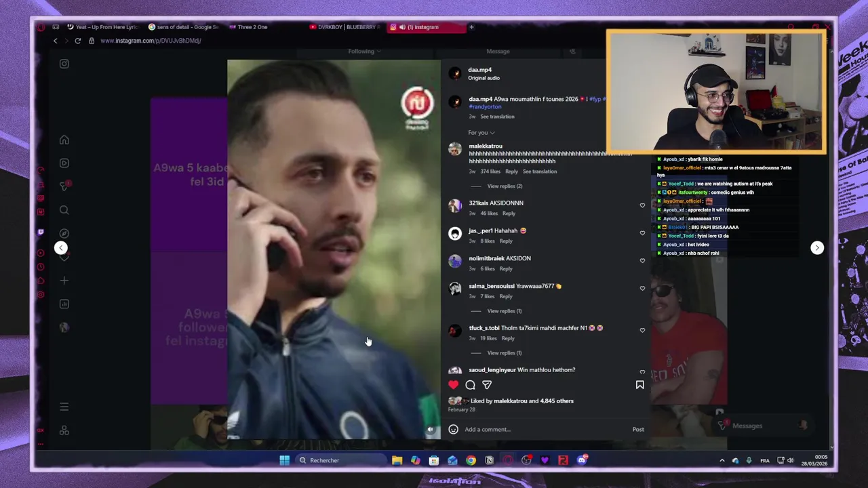Go to previous post arrow
Image resolution: width=868 pixels, height=488 pixels.
(x=61, y=248)
